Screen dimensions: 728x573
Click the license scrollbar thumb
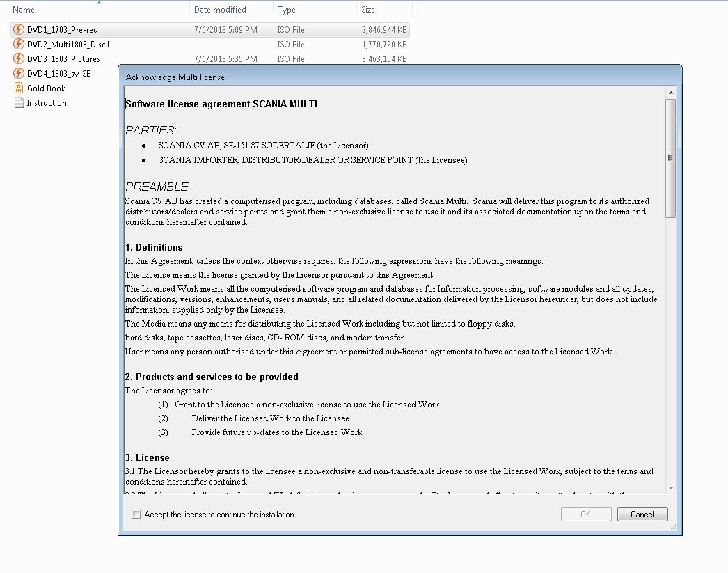[671, 158]
